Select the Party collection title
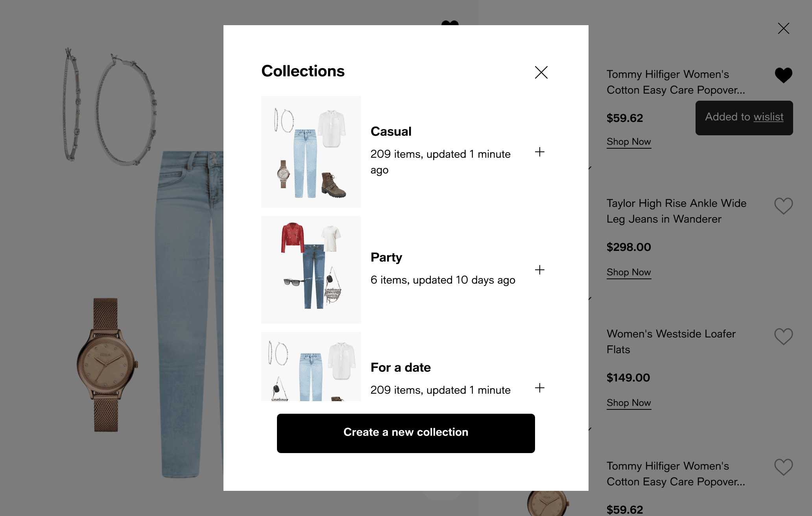The height and width of the screenshot is (516, 812). [x=386, y=257]
